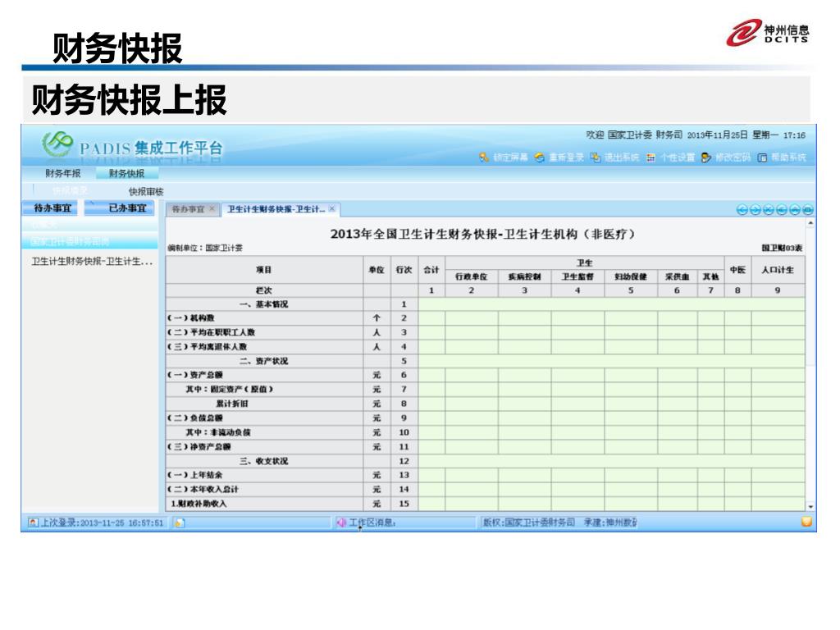Click the 单位 column header

pyautogui.click(x=377, y=269)
